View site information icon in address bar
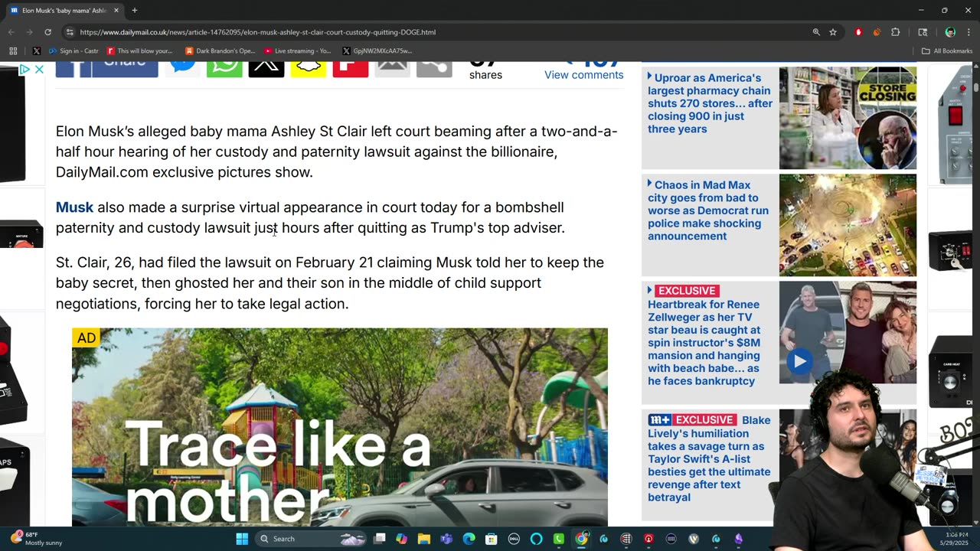The image size is (980, 551). click(x=70, y=32)
